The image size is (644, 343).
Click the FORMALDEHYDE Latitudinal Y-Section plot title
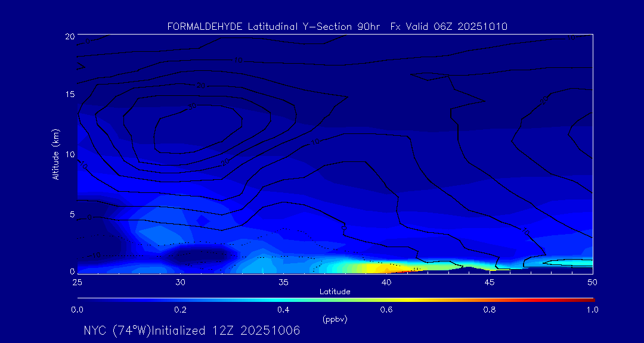pyautogui.click(x=338, y=27)
